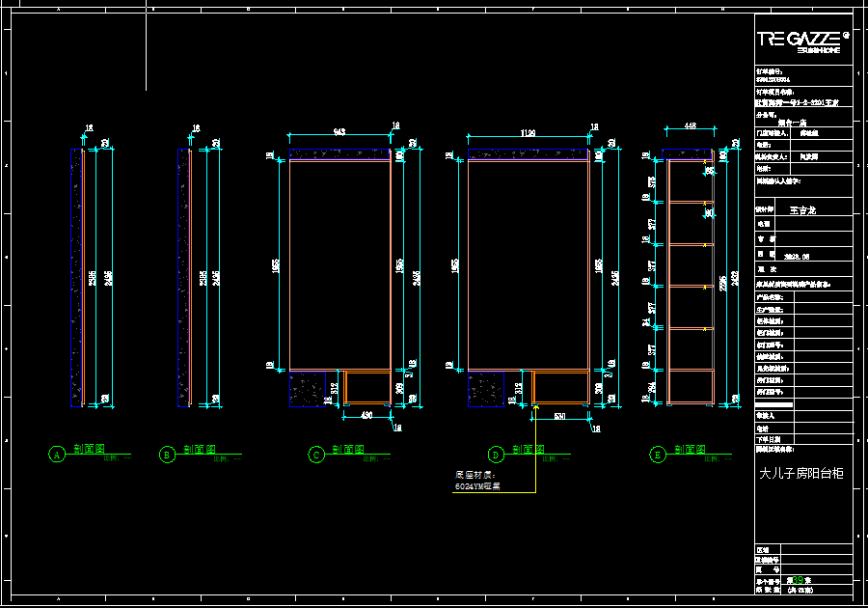Select the left 1955 dimension of section D
The width and height of the screenshot is (868, 608).
pos(455,265)
